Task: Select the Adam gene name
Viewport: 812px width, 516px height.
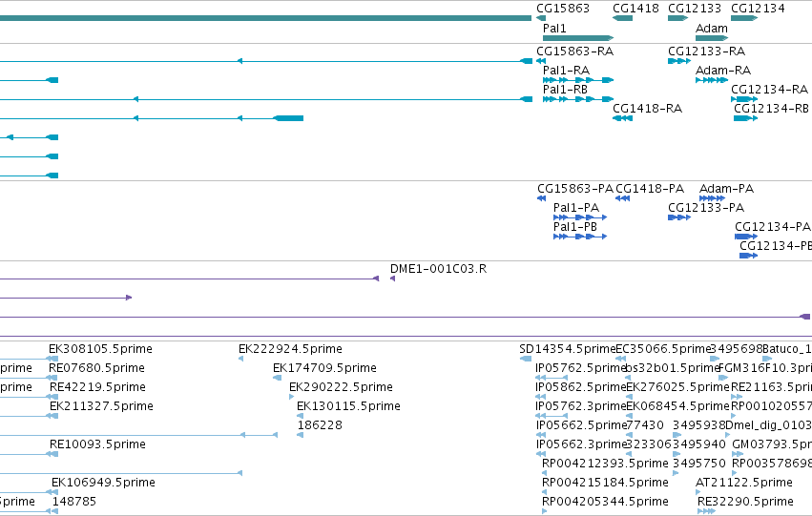Action: pyautogui.click(x=712, y=28)
